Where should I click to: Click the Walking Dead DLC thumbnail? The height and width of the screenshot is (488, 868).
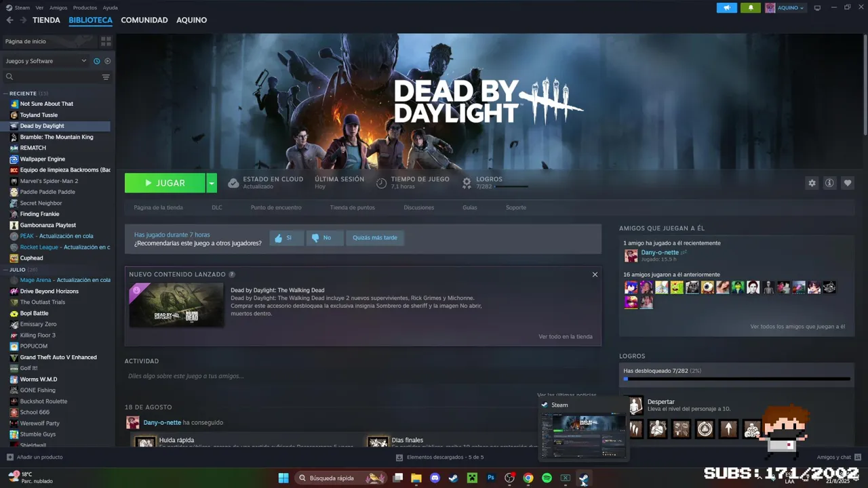(x=176, y=305)
